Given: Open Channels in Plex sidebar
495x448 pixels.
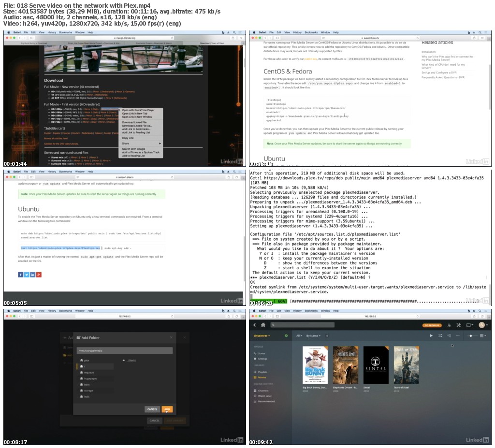Looking at the screenshot, I should (x=261, y=391).
